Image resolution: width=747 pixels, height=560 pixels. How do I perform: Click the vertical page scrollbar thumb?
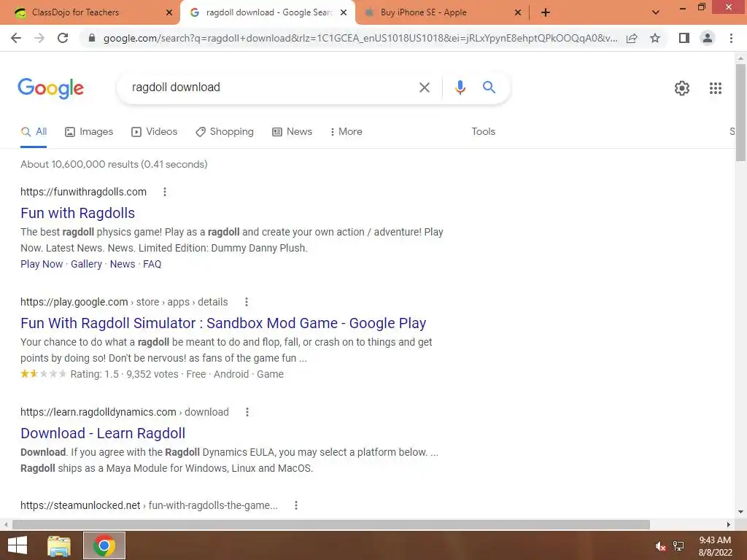pyautogui.click(x=740, y=112)
